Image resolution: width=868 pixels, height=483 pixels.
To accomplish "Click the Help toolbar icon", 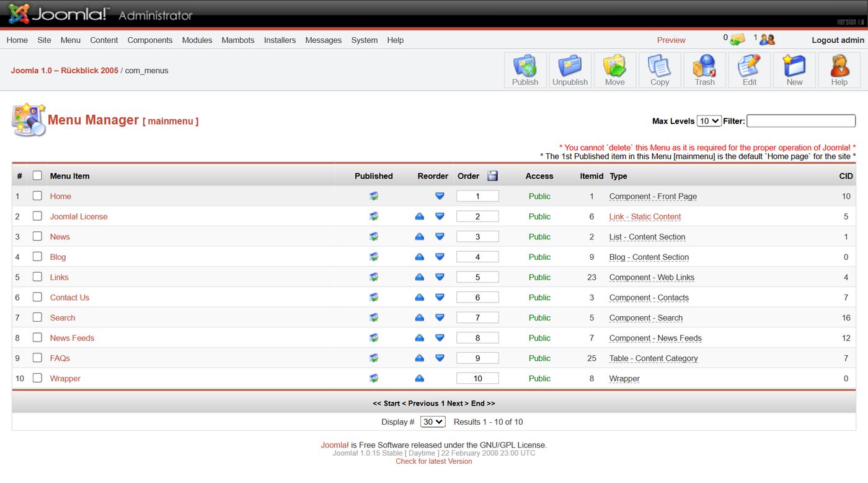I will [x=839, y=70].
